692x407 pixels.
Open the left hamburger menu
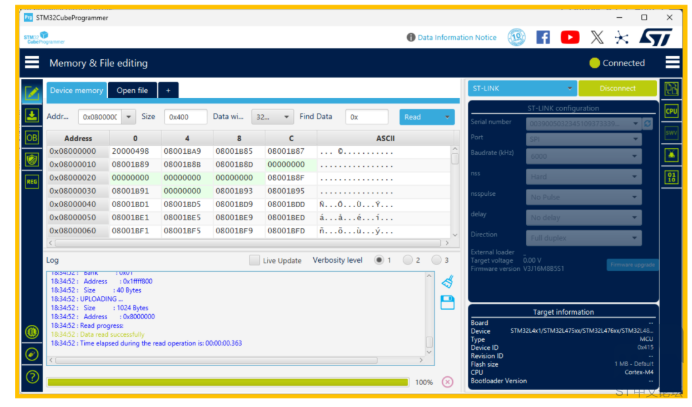point(32,63)
